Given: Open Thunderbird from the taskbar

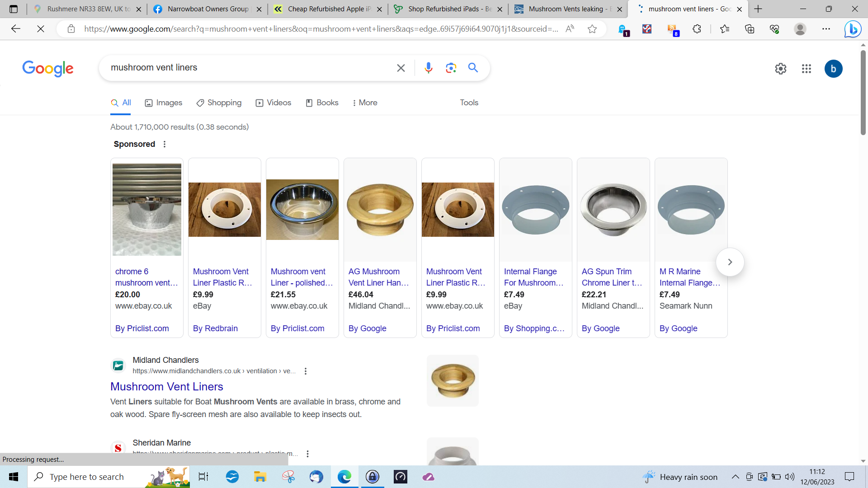Looking at the screenshot, I should pos(316,477).
